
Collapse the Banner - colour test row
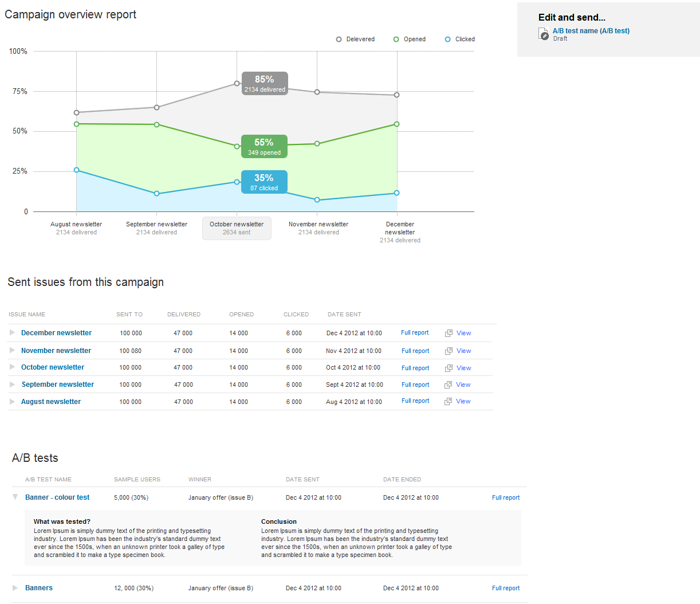point(15,497)
